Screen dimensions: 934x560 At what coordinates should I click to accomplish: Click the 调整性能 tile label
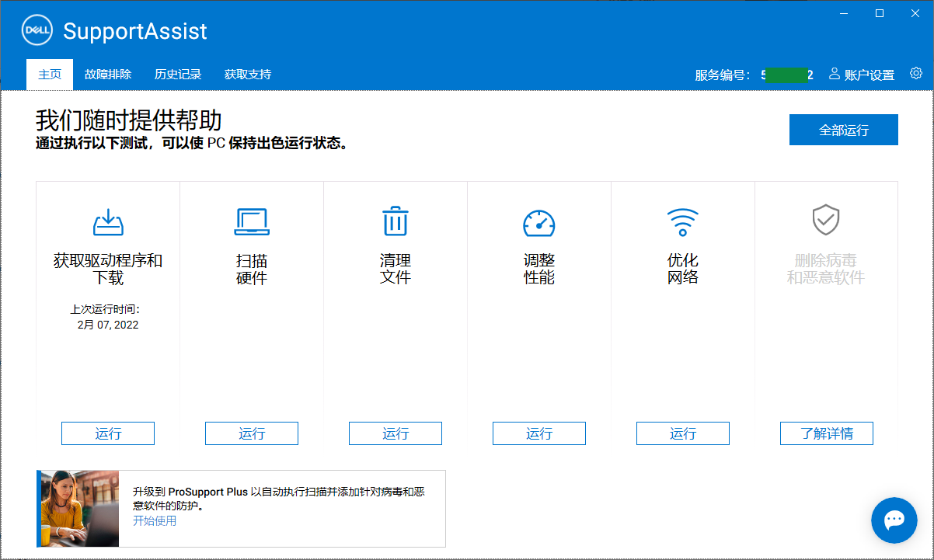click(539, 269)
